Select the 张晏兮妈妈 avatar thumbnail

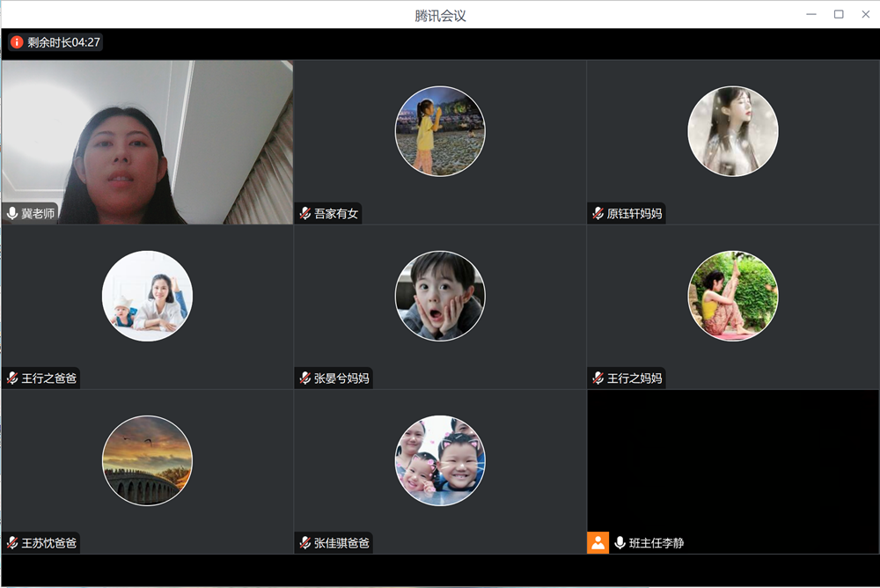coord(440,296)
